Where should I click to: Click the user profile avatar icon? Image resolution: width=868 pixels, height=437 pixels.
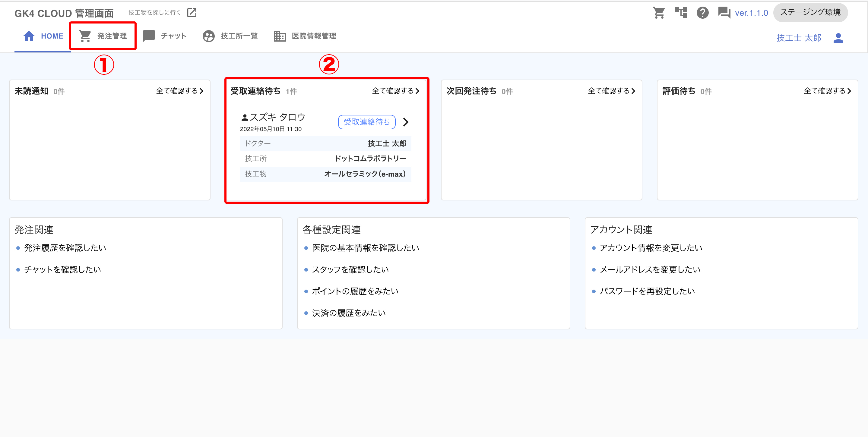(838, 38)
